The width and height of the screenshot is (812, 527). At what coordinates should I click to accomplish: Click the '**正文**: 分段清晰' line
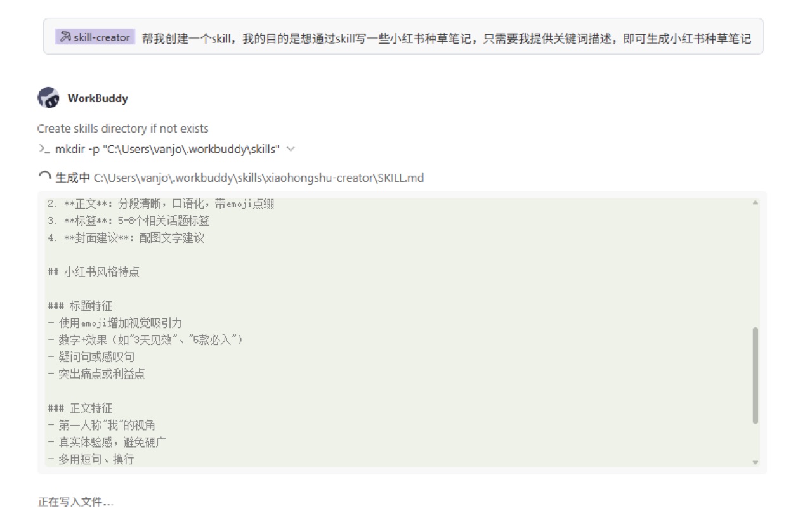tap(161, 204)
